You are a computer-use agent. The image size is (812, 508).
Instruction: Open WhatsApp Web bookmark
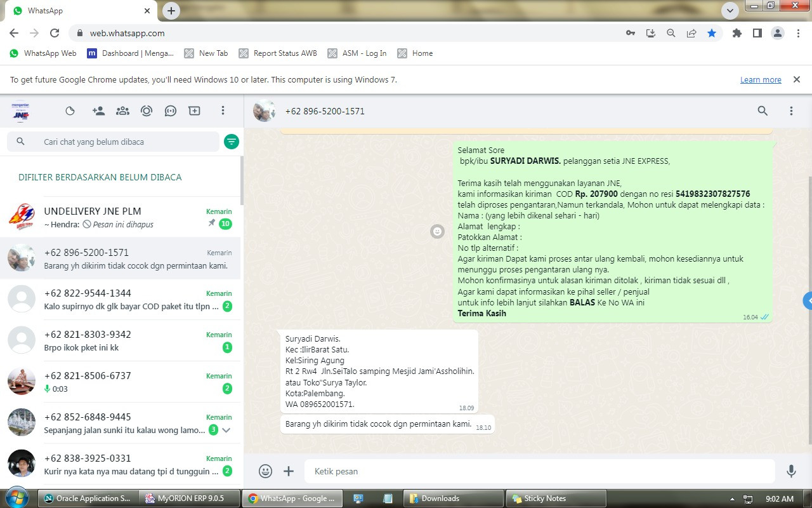(x=43, y=53)
